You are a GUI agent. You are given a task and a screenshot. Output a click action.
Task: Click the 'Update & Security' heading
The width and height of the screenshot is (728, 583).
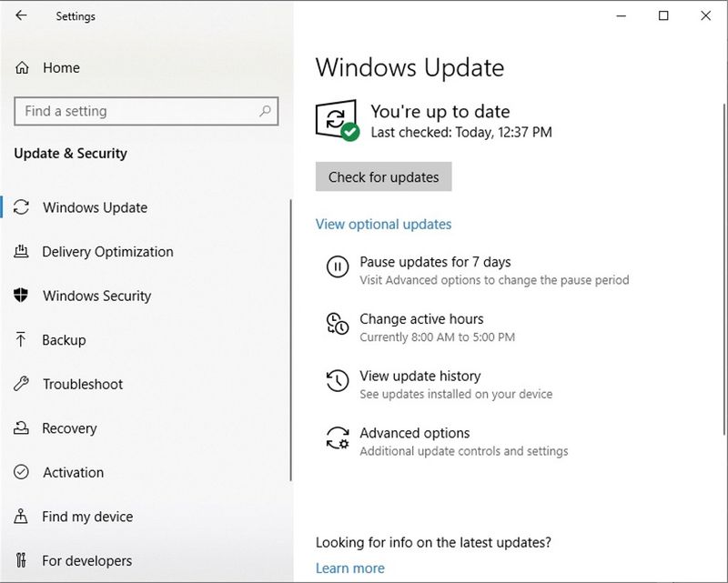click(71, 153)
